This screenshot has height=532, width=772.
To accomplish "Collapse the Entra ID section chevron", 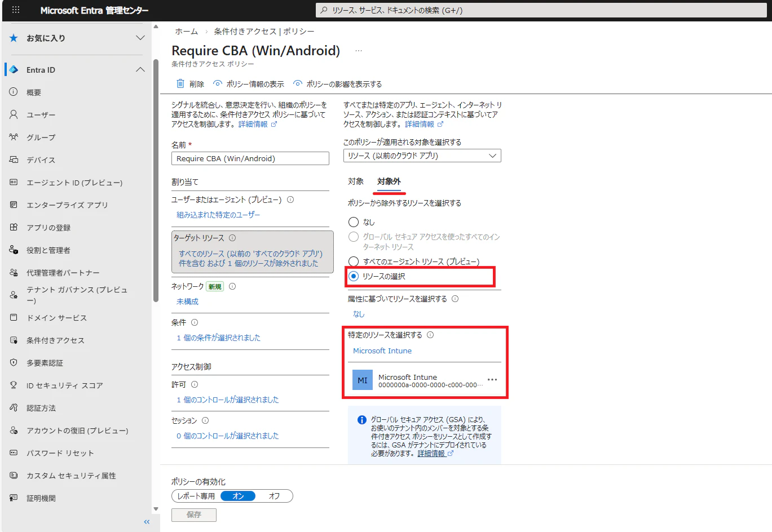I will (140, 70).
